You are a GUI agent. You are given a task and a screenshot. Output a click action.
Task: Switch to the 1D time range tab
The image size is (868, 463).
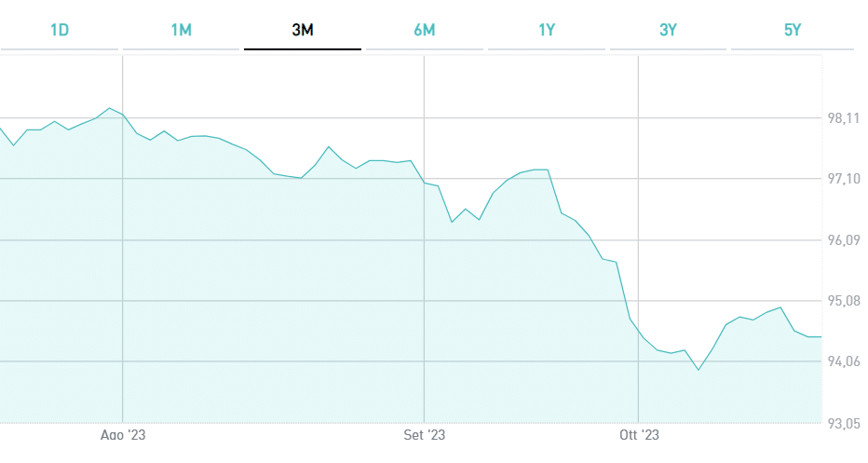pyautogui.click(x=60, y=30)
